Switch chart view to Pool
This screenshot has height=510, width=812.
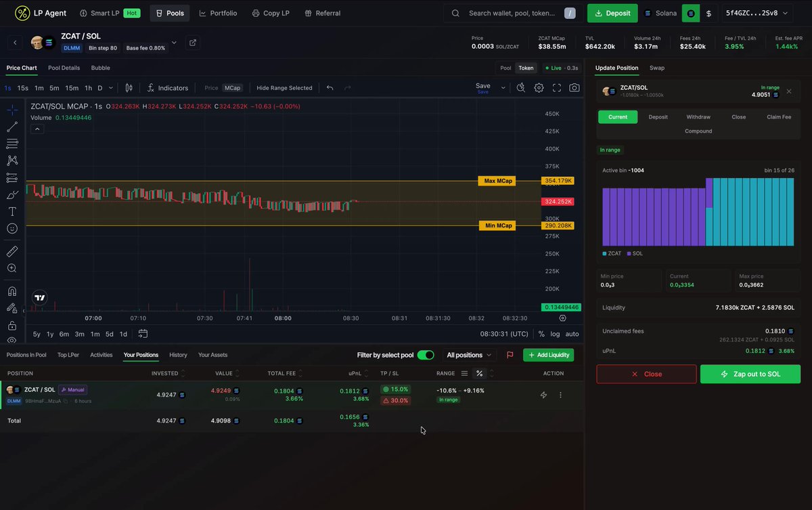tap(505, 68)
